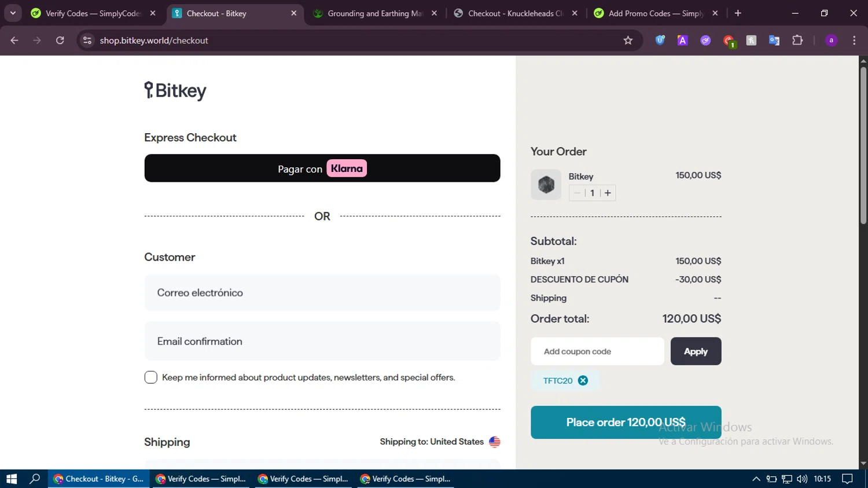868x488 pixels.
Task: Open the Bitwarden shield extension
Action: tap(660, 41)
